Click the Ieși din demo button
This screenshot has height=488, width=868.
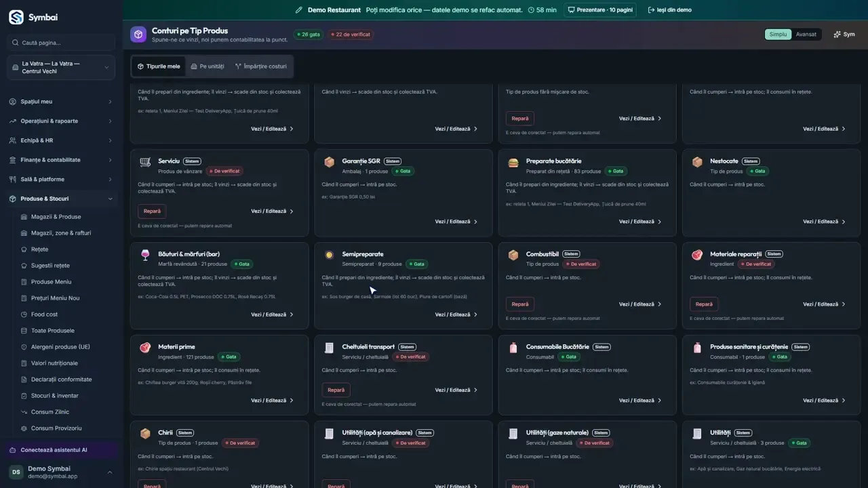(669, 10)
